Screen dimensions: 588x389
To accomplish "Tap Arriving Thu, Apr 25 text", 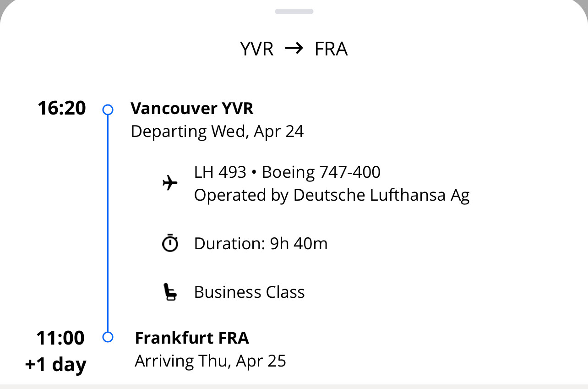I will [210, 361].
